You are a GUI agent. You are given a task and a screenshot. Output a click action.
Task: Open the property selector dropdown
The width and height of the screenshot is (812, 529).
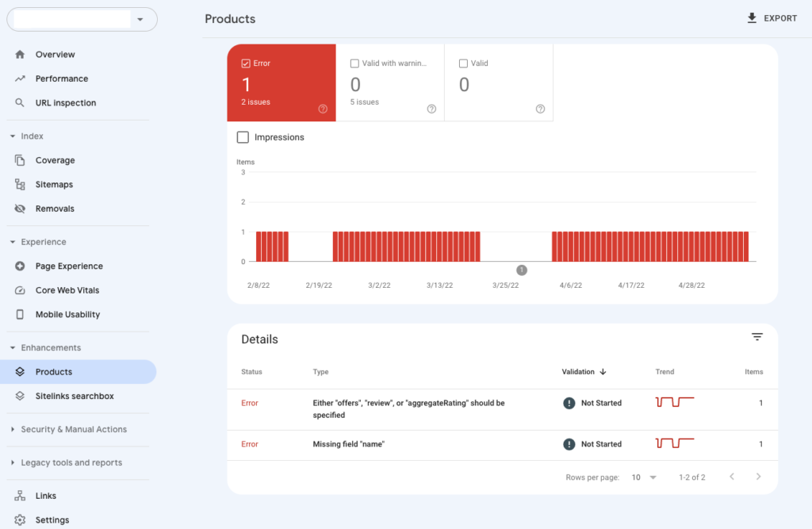(x=140, y=20)
